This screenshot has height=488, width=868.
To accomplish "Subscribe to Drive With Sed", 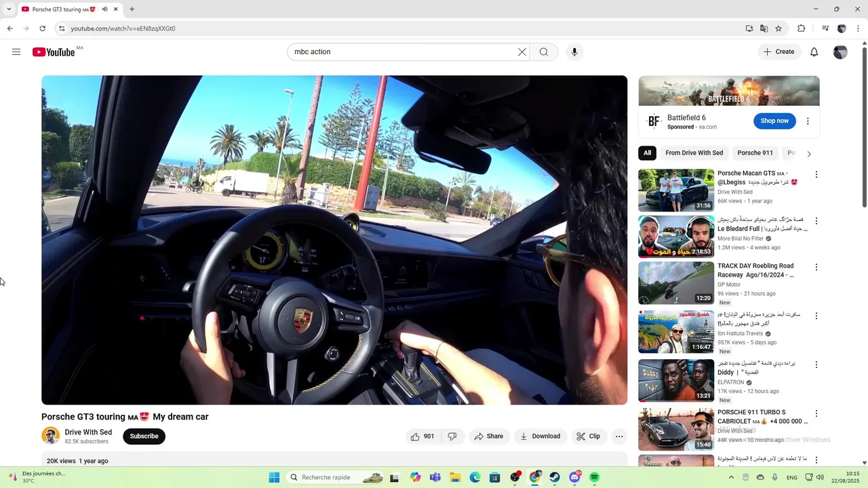I will click(x=144, y=436).
